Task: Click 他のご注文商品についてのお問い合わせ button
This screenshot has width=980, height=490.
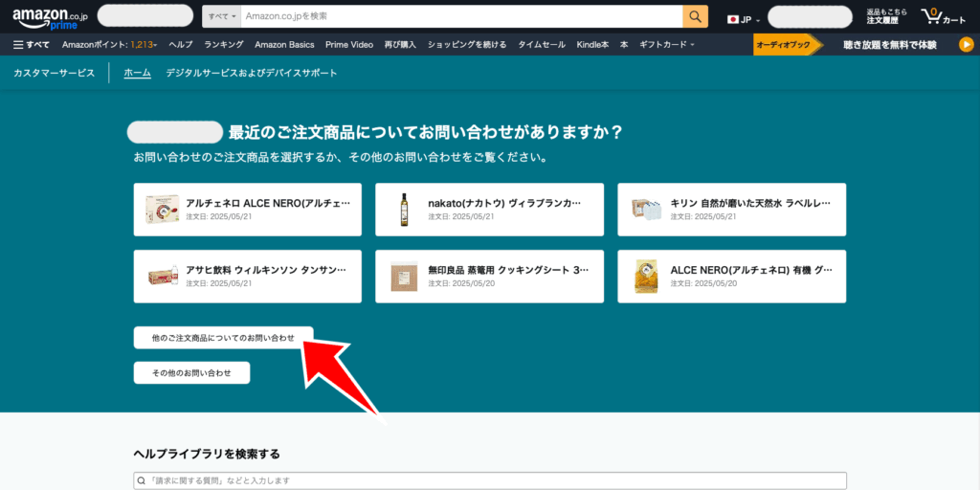Action: pos(223,338)
